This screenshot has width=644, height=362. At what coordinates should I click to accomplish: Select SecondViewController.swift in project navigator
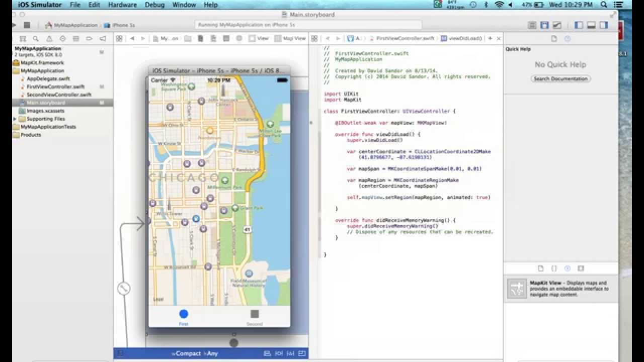pos(58,95)
